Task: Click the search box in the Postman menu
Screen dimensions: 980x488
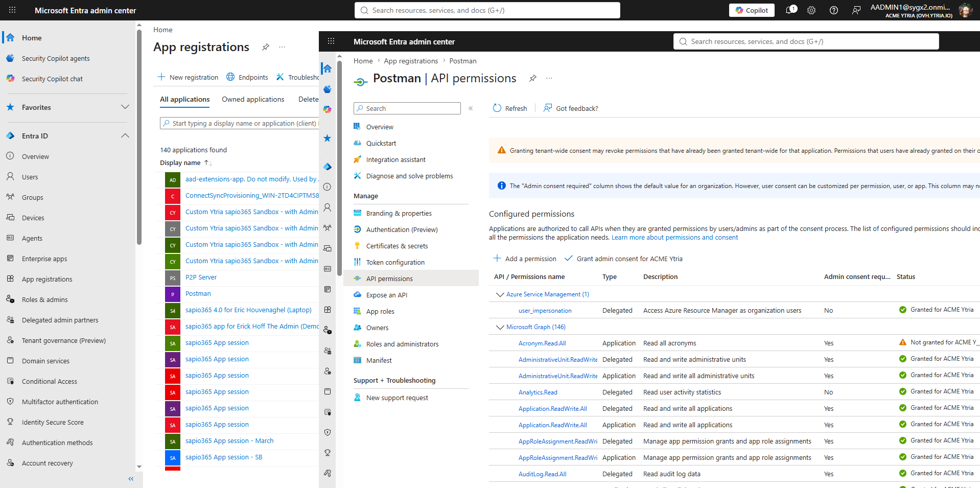Action: pyautogui.click(x=407, y=108)
